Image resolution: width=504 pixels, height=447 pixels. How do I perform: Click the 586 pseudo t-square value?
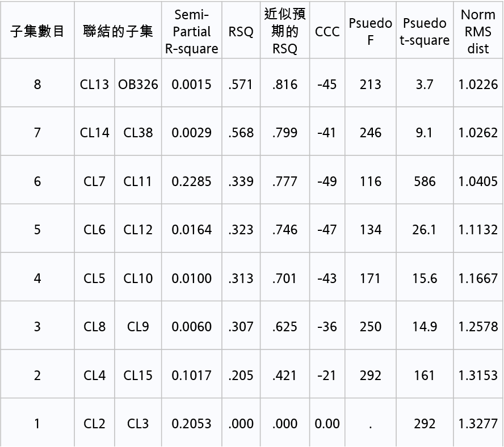(425, 182)
